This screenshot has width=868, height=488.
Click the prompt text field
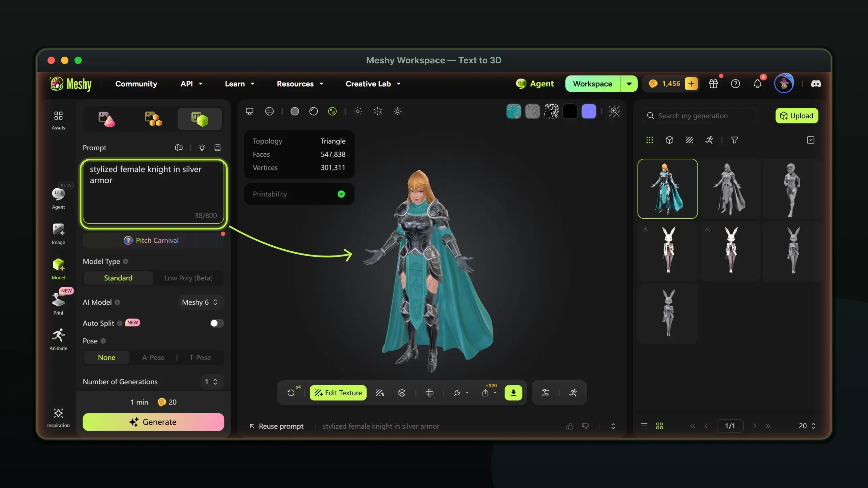tap(153, 192)
